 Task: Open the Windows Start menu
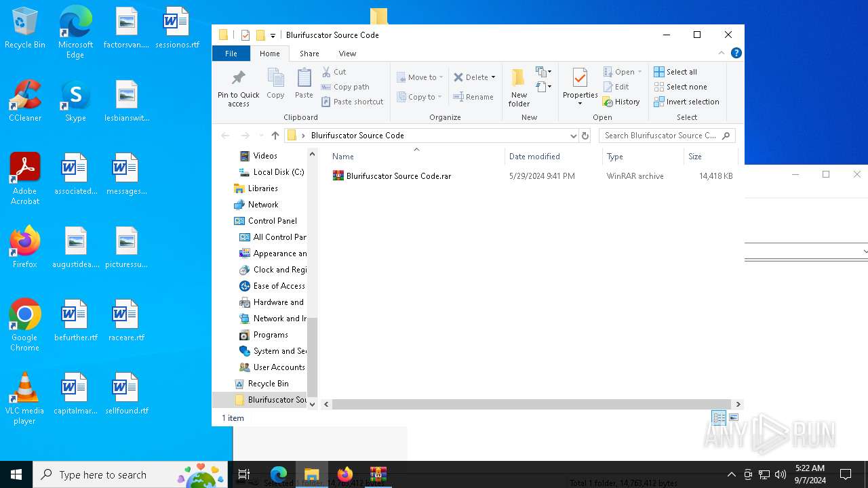pos(16,474)
